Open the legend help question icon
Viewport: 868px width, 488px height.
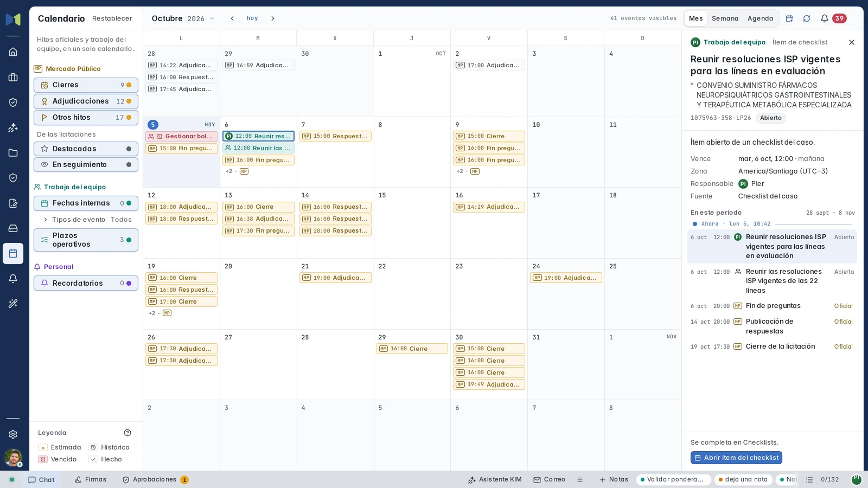pyautogui.click(x=127, y=433)
